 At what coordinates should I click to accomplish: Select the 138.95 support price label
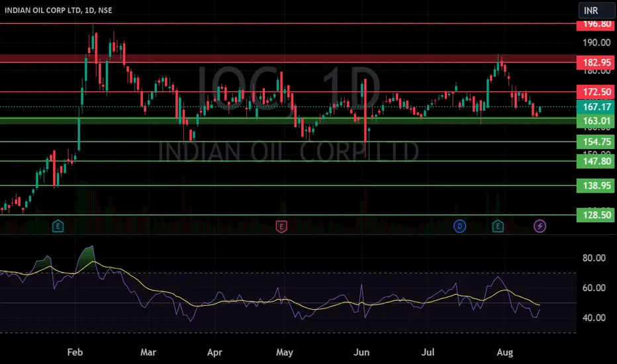point(596,185)
